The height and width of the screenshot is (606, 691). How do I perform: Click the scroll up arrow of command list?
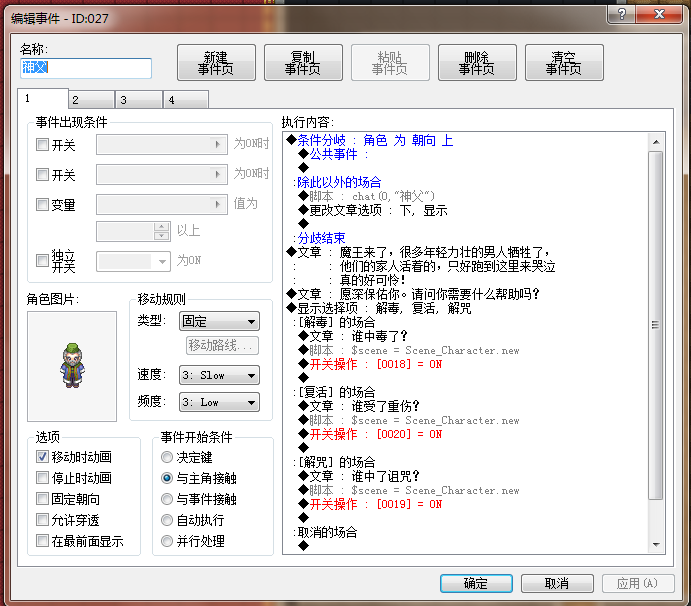tap(656, 142)
